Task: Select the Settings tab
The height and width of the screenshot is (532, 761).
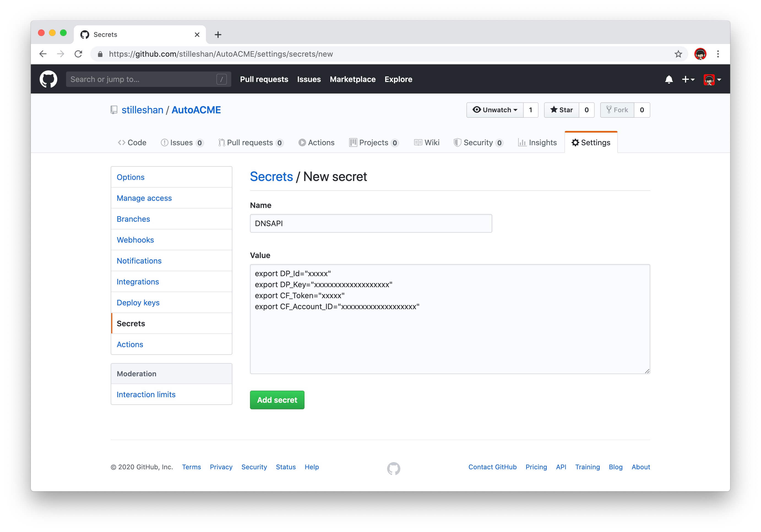Action: (x=591, y=143)
